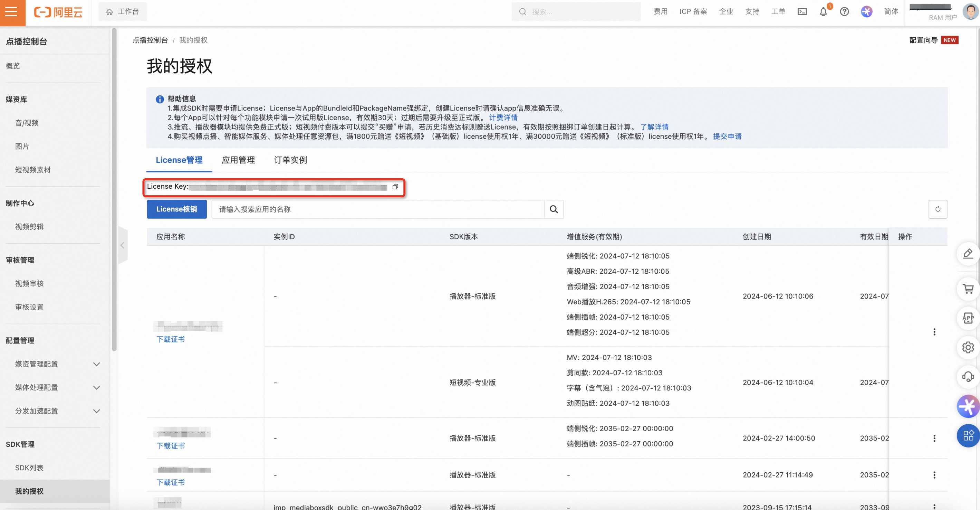Viewport: 980px width, 510px height.
Task: Click 点播控制台 in the breadcrumb
Action: tap(150, 40)
